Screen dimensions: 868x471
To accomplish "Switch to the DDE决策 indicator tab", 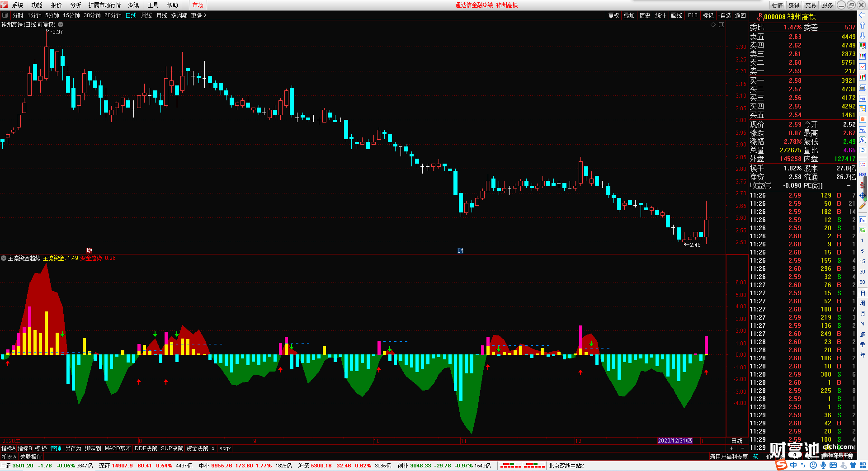I will [146, 448].
